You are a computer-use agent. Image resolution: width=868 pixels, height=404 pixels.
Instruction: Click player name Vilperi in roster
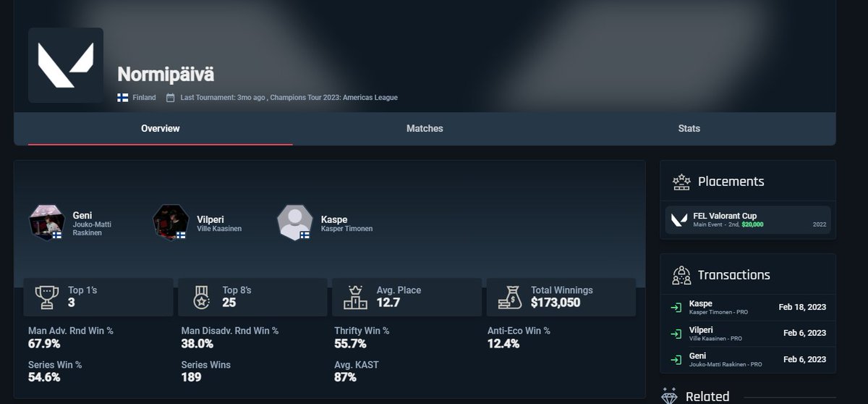tap(212, 219)
